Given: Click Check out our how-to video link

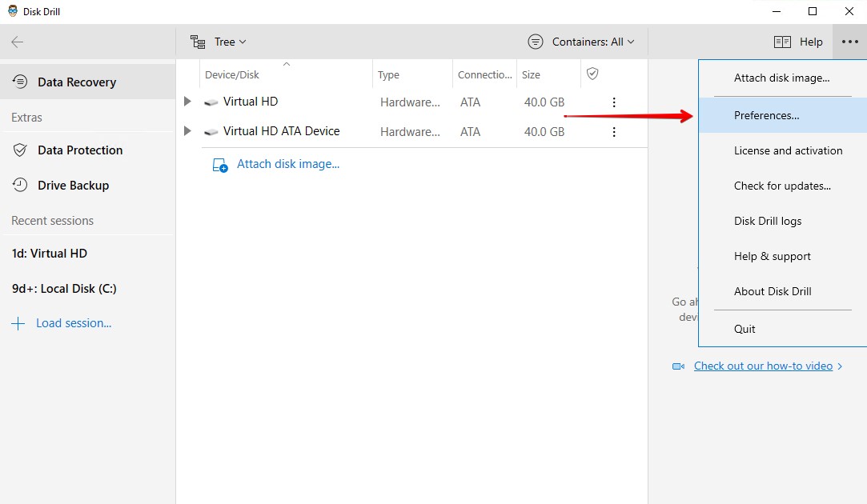Looking at the screenshot, I should pyautogui.click(x=763, y=366).
